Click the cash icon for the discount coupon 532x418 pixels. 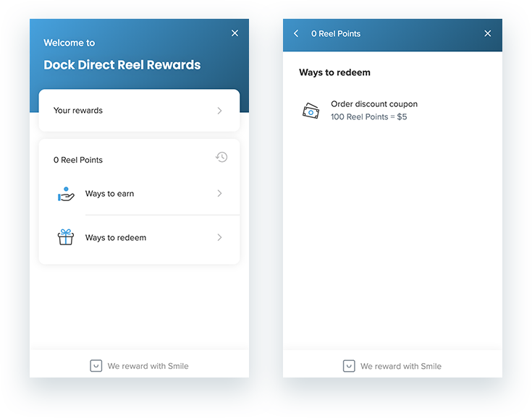click(x=311, y=111)
